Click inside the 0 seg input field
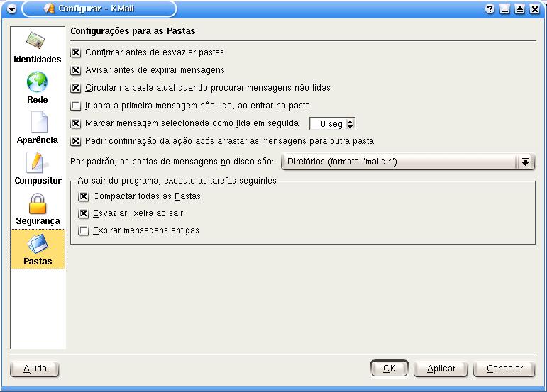547x392 pixels. coord(327,123)
